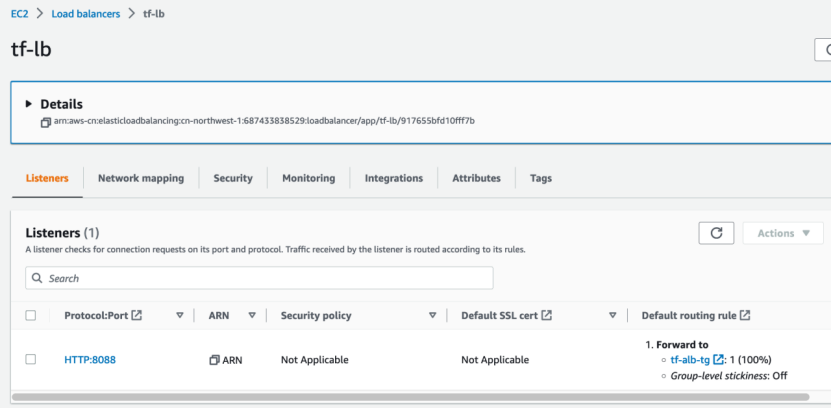This screenshot has height=409, width=831.
Task: Click the 'Listeners (1)' heading
Action: click(63, 233)
